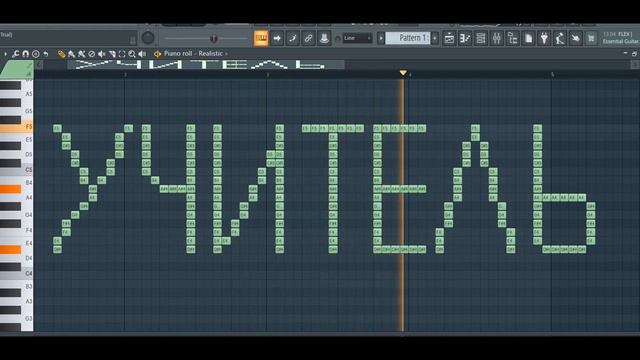The image size is (640, 360).
Task: Open the Stamp chord menu icon
Action: (x=36, y=54)
